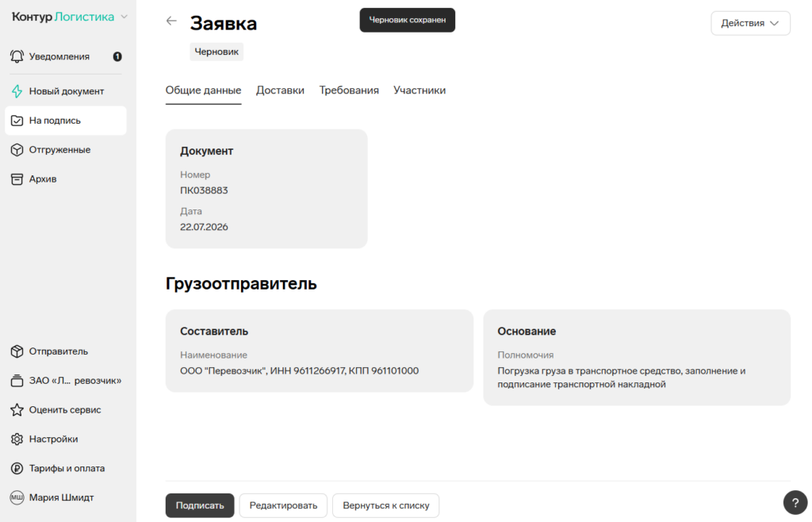
Task: Open Мария Шмидт profile
Action: (66, 497)
